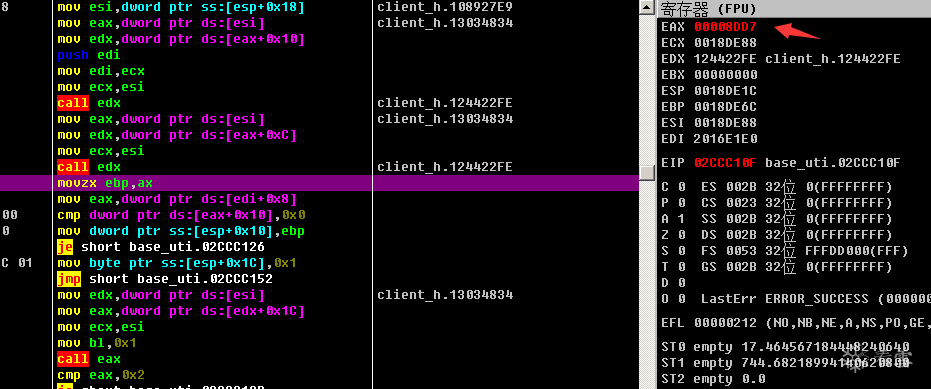Click the registers pane scrollbar thumb
The image size is (931, 389).
648,172
